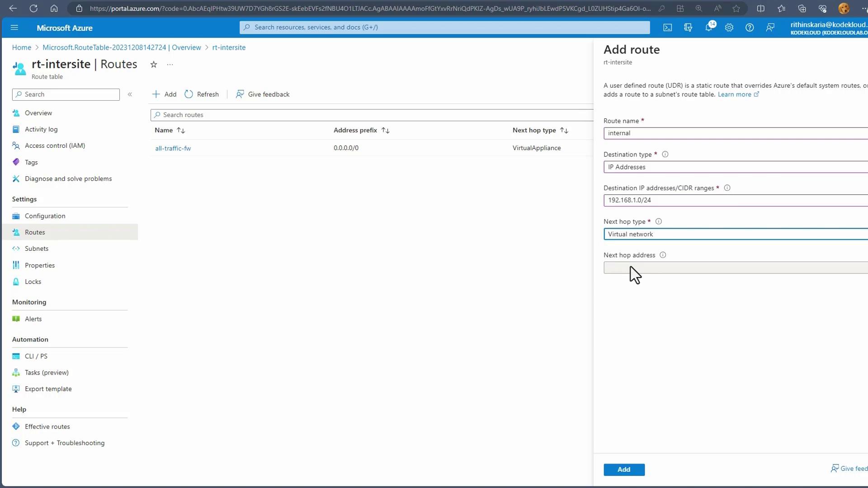
Task: Click the Next hop address info icon
Action: (x=663, y=255)
